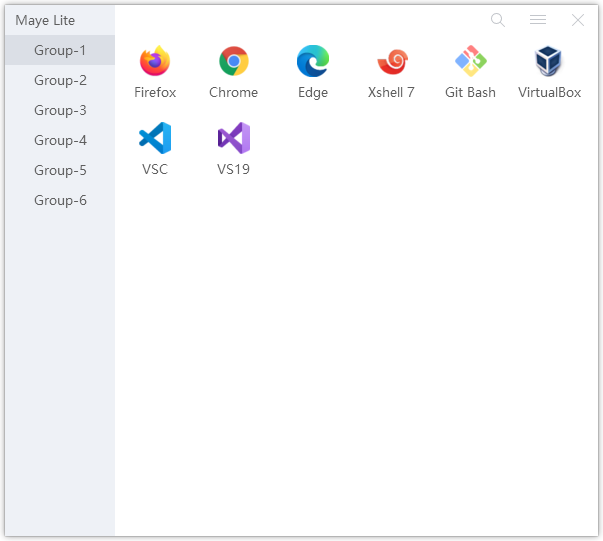The width and height of the screenshot is (603, 541).
Task: Go to the Group-5 tab
Action: [x=60, y=170]
